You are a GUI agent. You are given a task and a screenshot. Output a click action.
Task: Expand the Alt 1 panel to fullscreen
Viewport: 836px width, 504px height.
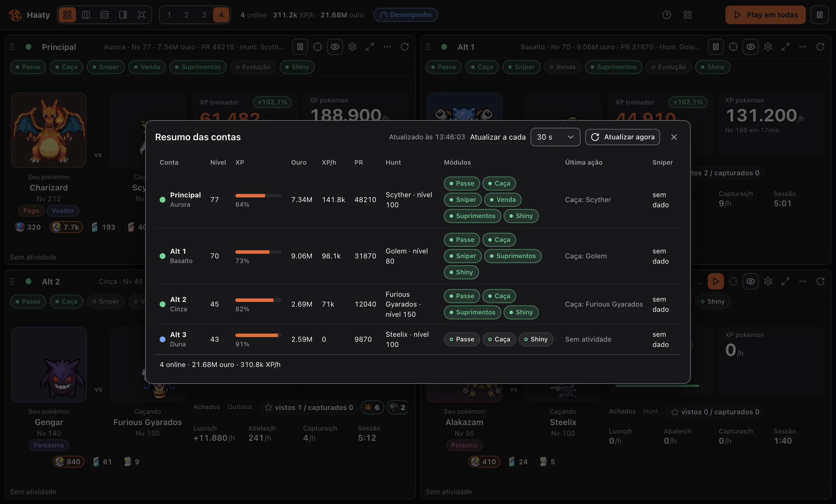click(785, 46)
